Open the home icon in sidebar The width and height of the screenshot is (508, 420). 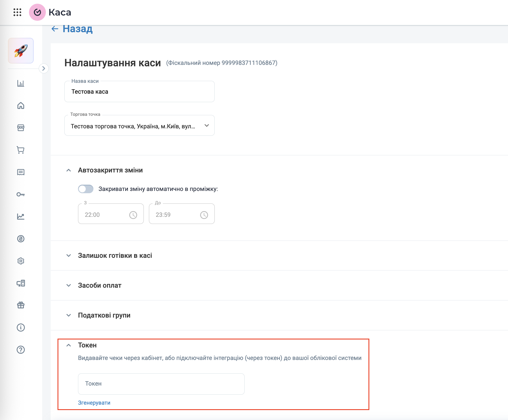click(21, 106)
